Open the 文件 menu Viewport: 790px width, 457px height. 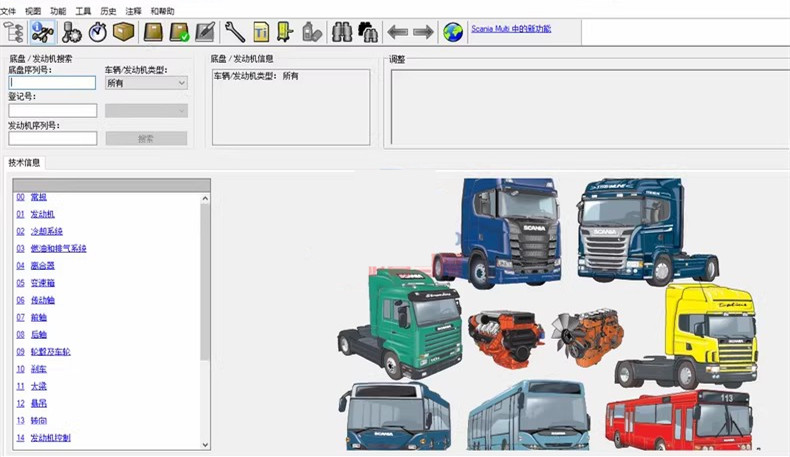[8, 11]
